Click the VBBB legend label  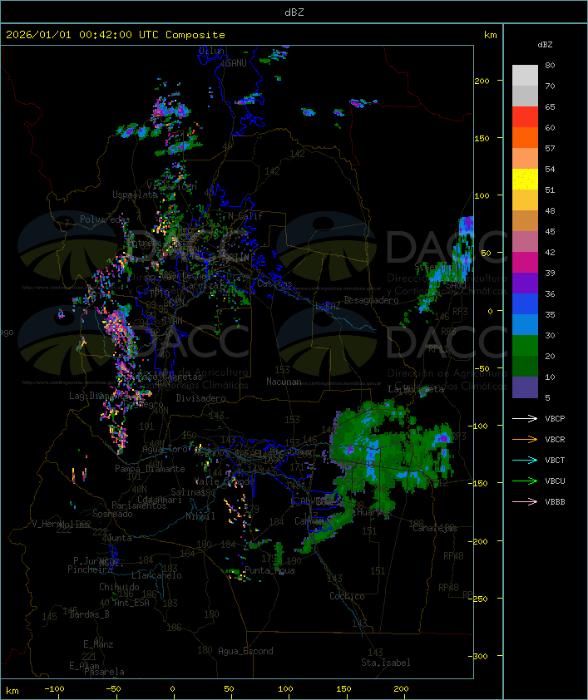[x=555, y=502]
